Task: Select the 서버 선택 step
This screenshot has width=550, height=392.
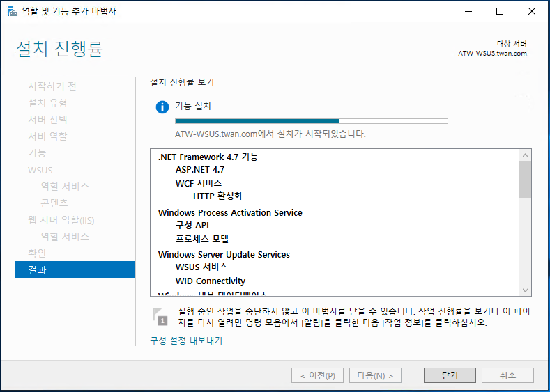Action: [47, 120]
